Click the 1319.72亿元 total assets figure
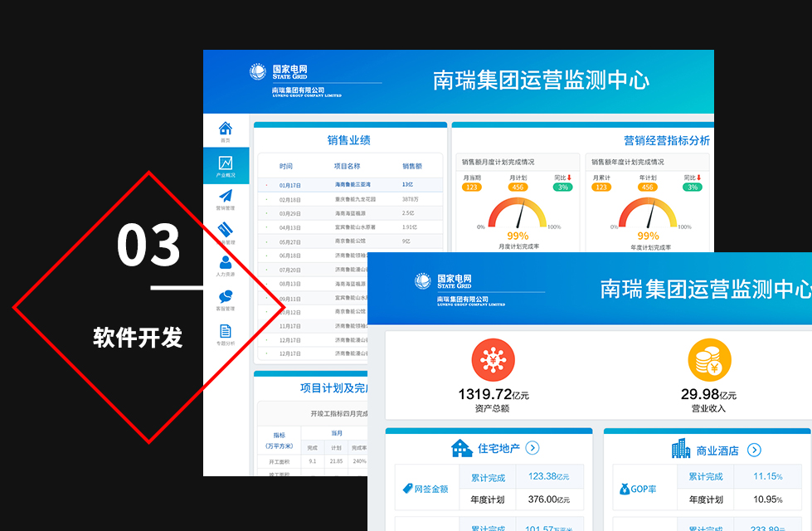 (x=494, y=395)
